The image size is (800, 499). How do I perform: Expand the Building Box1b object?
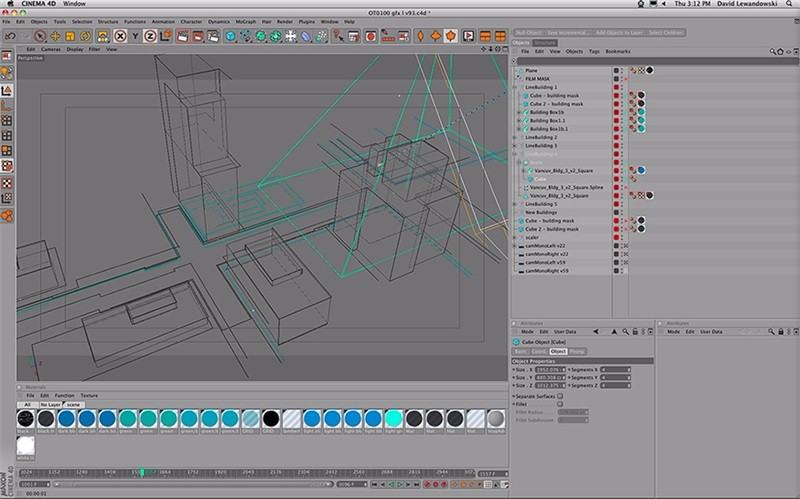(x=518, y=112)
